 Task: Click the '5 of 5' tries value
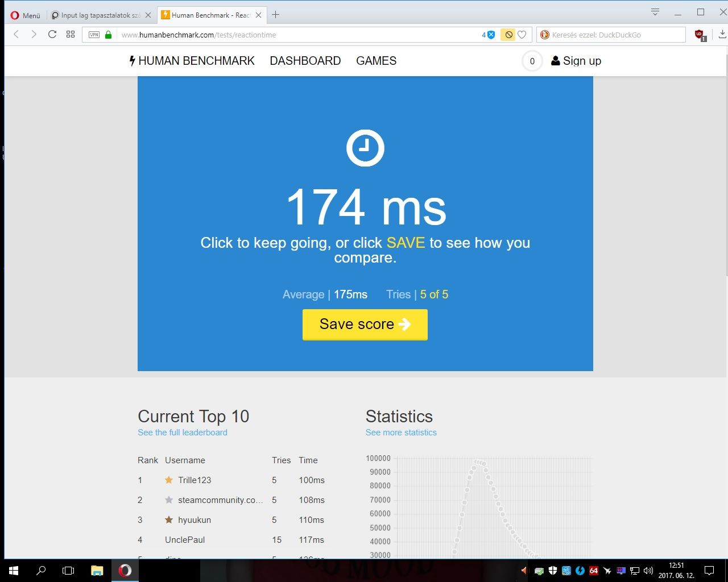(x=434, y=294)
